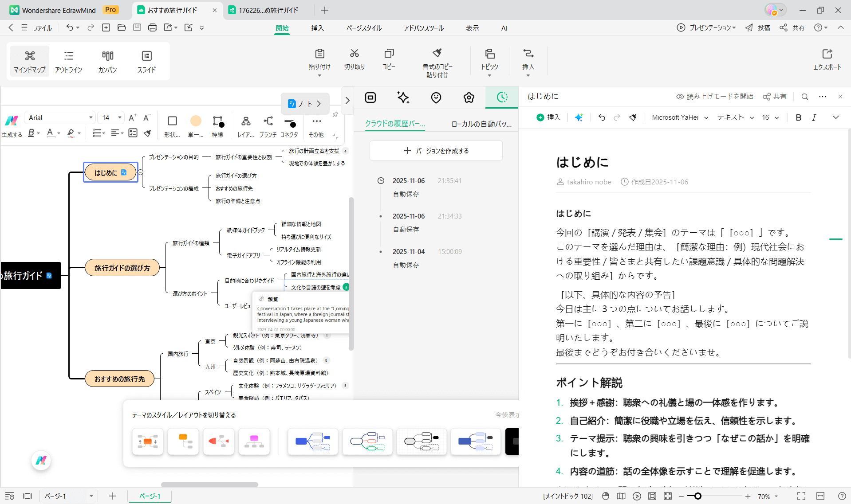The height and width of the screenshot is (504, 851).
Task: Toggle bold formatting in the note editor
Action: (x=798, y=117)
